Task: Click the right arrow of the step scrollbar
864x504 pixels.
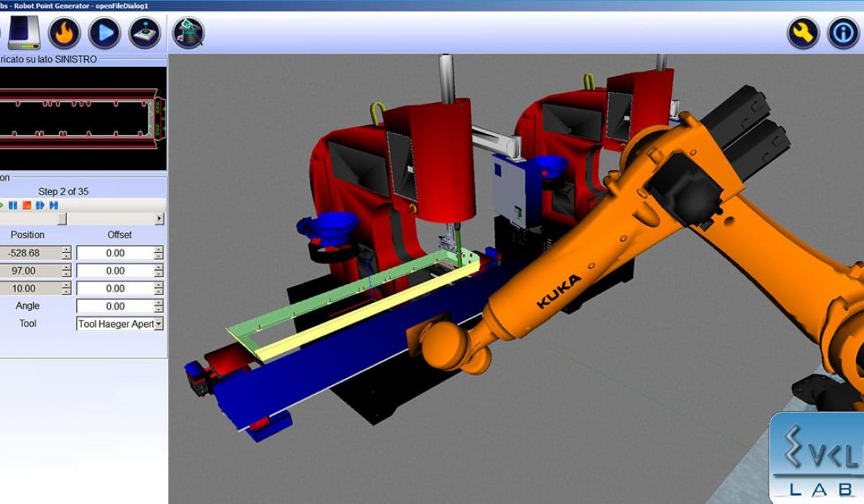Action: click(159, 218)
